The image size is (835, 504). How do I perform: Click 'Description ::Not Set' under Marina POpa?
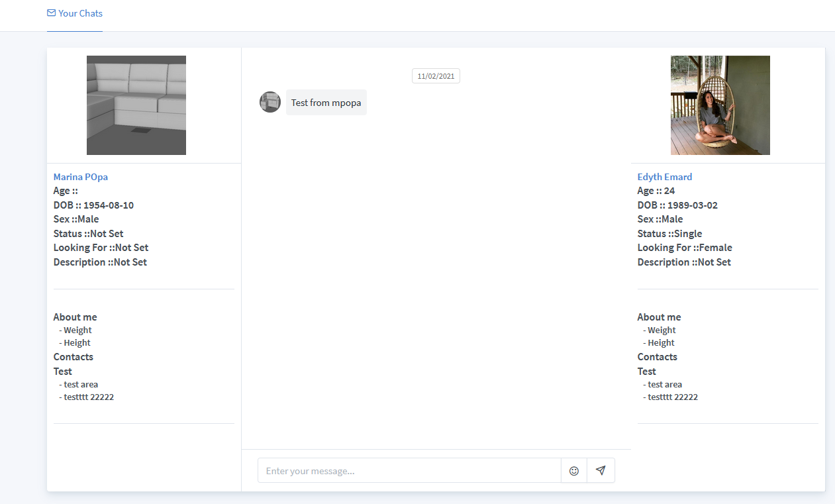point(100,262)
